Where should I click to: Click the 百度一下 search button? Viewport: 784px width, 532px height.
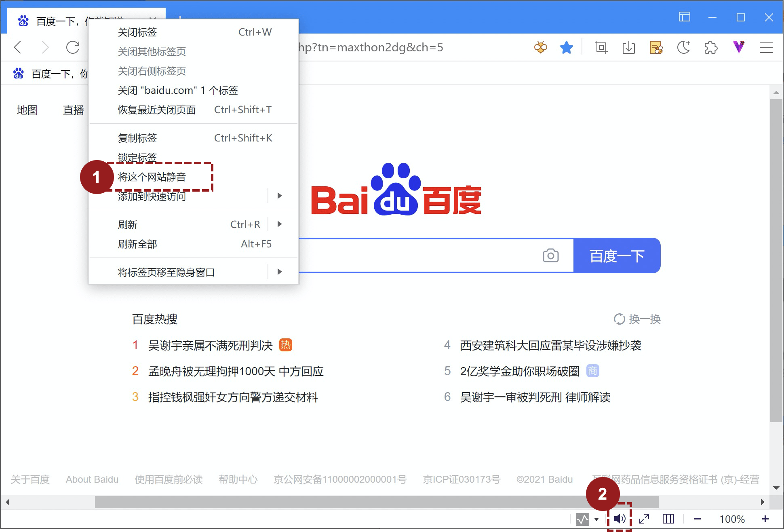point(617,255)
